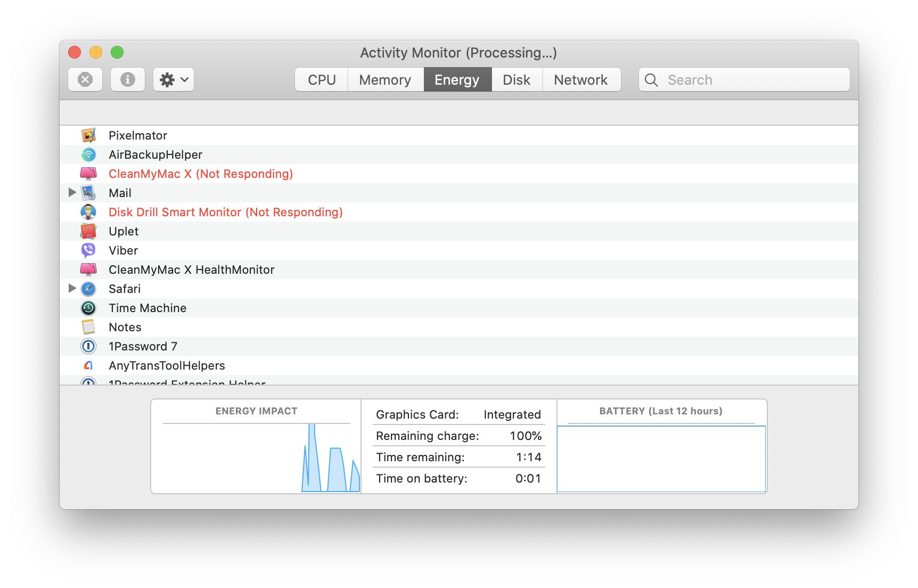Click the magnifier icon in the search field
The width and height of the screenshot is (918, 588).
click(651, 80)
